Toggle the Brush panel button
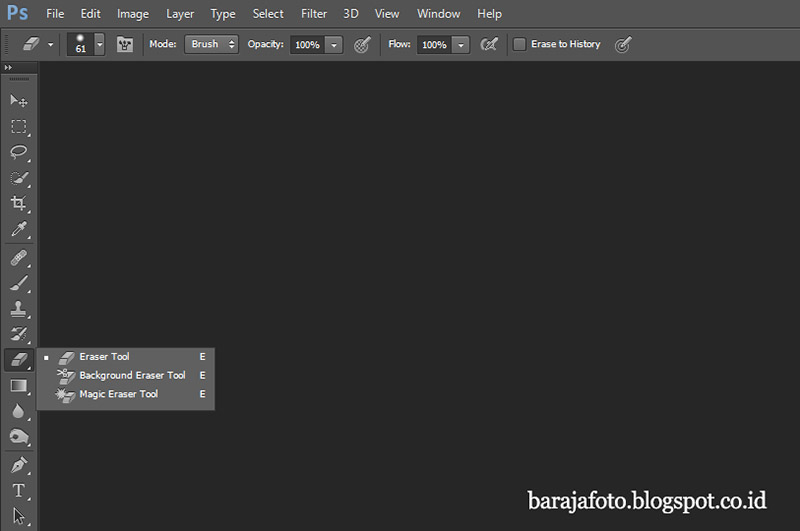Screen dimensions: 800x531 tap(124, 44)
